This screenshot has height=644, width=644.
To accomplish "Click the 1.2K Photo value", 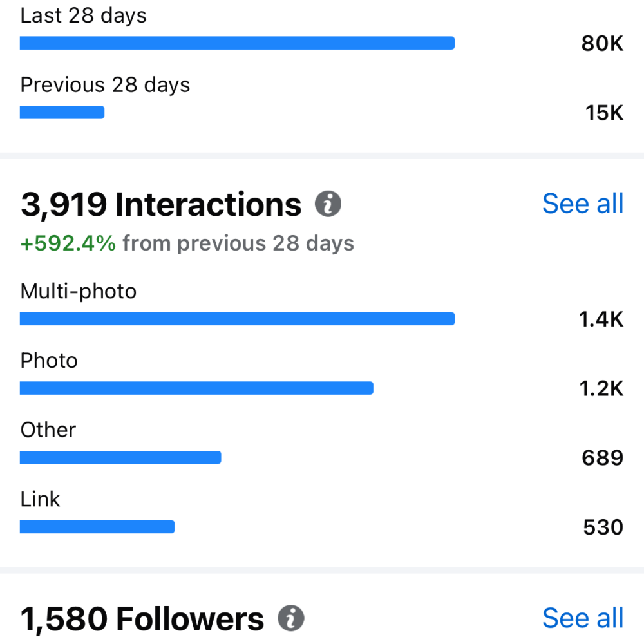I will click(x=601, y=388).
